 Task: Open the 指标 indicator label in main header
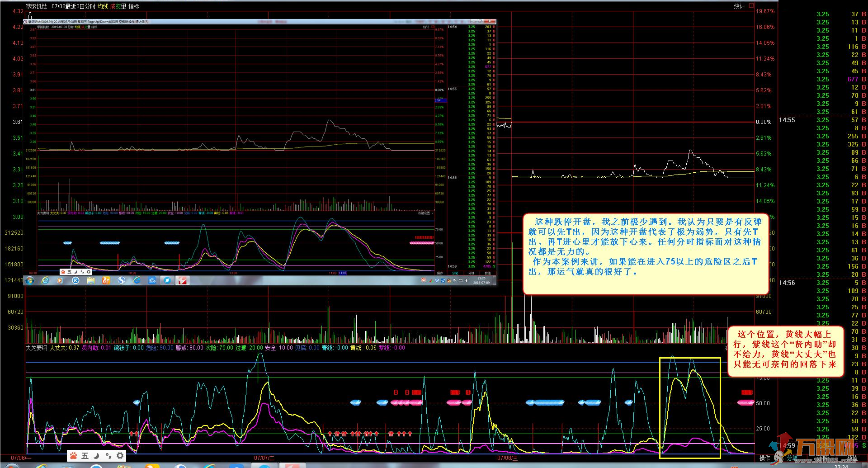click(134, 6)
